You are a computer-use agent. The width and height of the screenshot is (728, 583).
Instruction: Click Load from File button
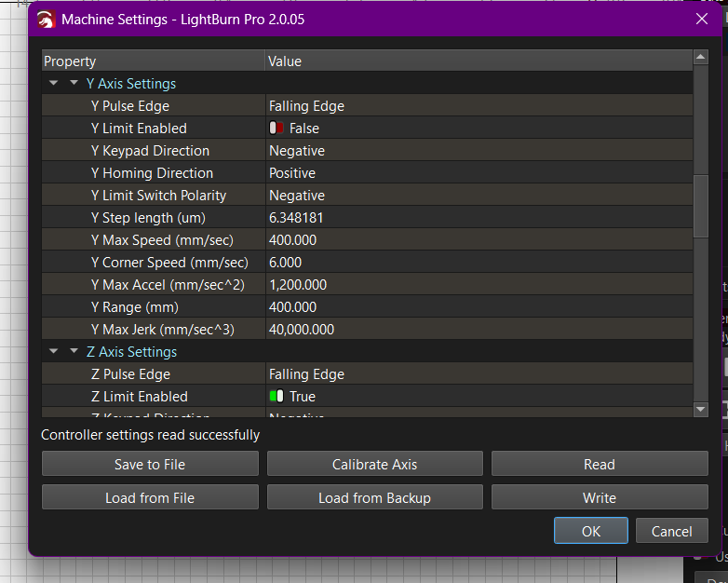pos(150,497)
